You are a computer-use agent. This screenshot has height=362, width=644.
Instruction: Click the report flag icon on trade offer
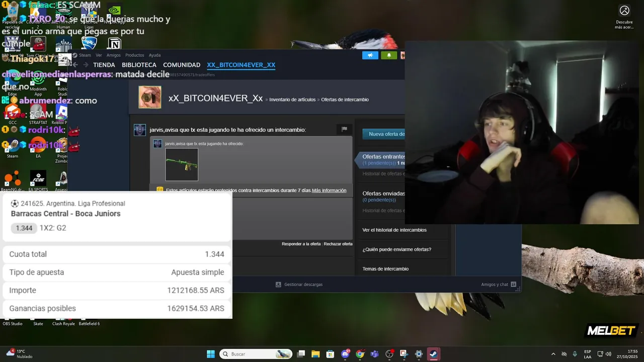[x=344, y=129]
